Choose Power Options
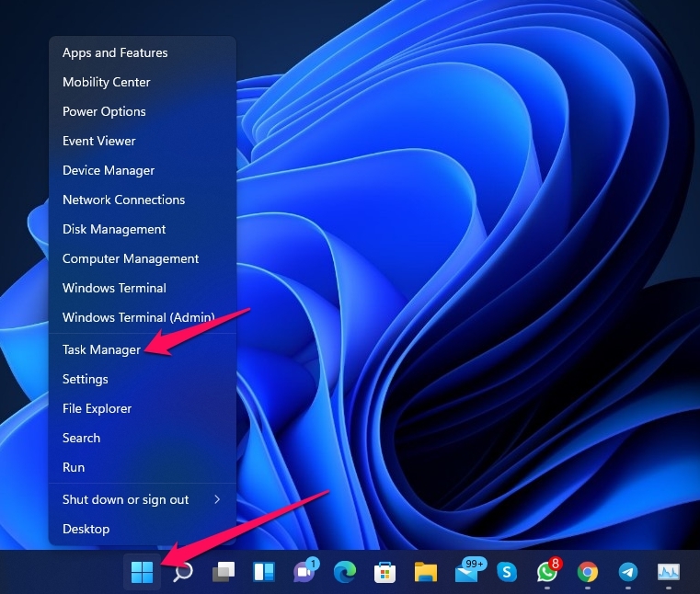 (x=142, y=111)
